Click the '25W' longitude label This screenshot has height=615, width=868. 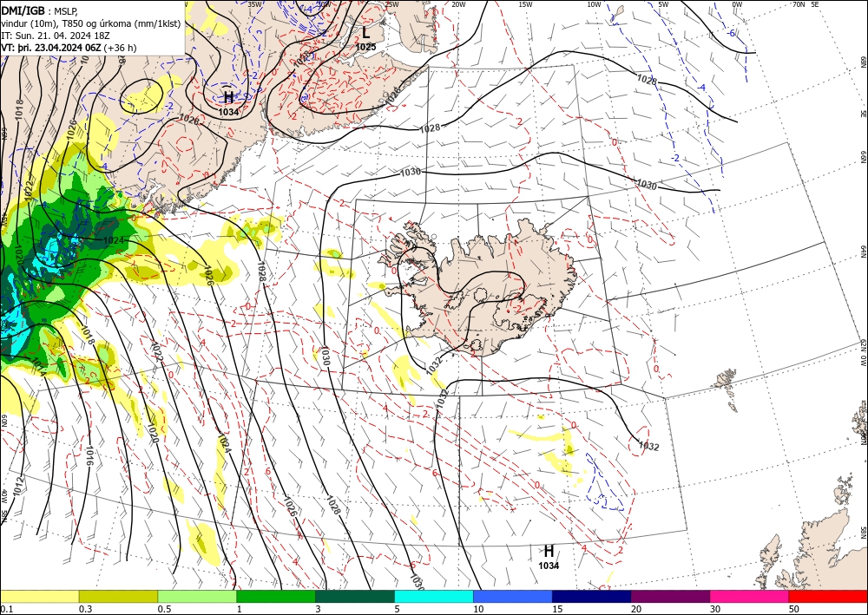coord(391,4)
